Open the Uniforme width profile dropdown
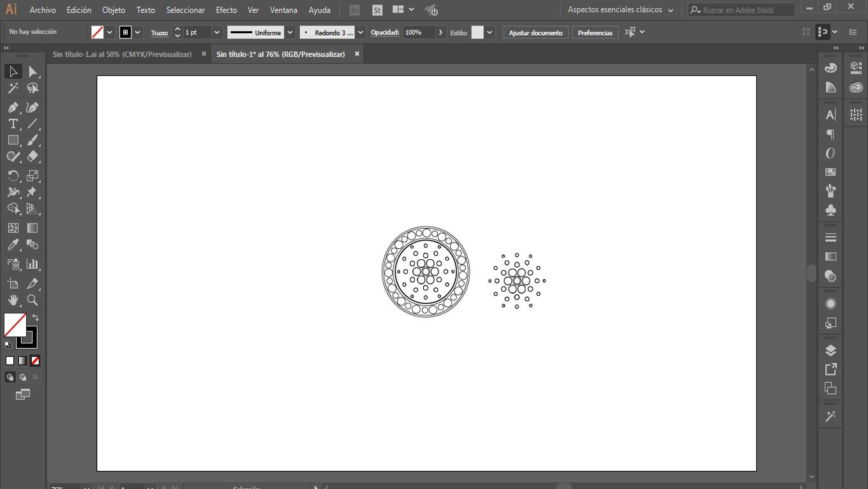 290,32
